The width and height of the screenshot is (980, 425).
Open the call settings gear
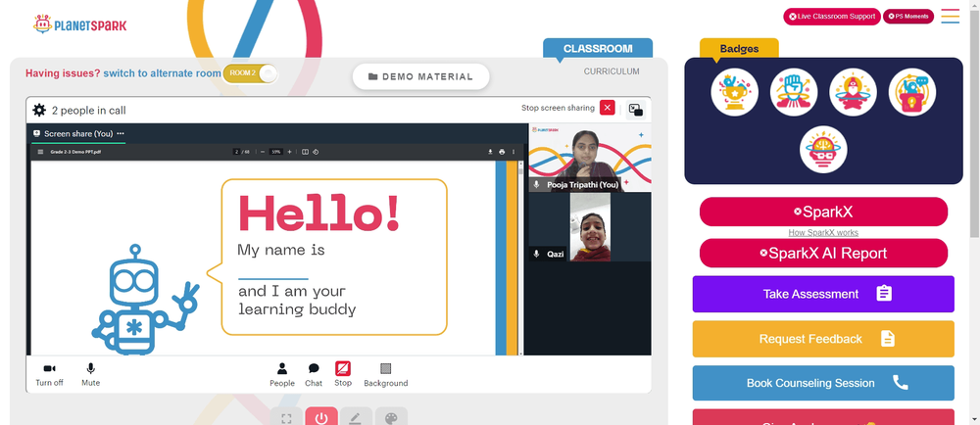(39, 111)
